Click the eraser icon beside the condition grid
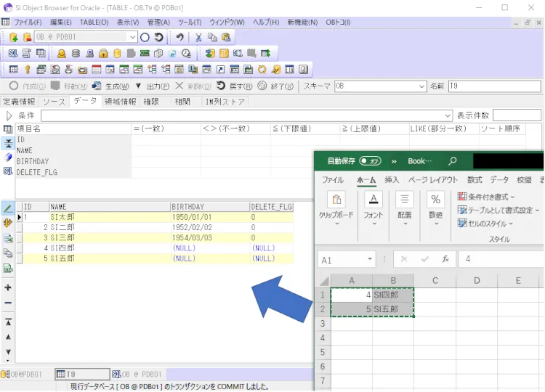The width and height of the screenshot is (545, 392). [8, 157]
